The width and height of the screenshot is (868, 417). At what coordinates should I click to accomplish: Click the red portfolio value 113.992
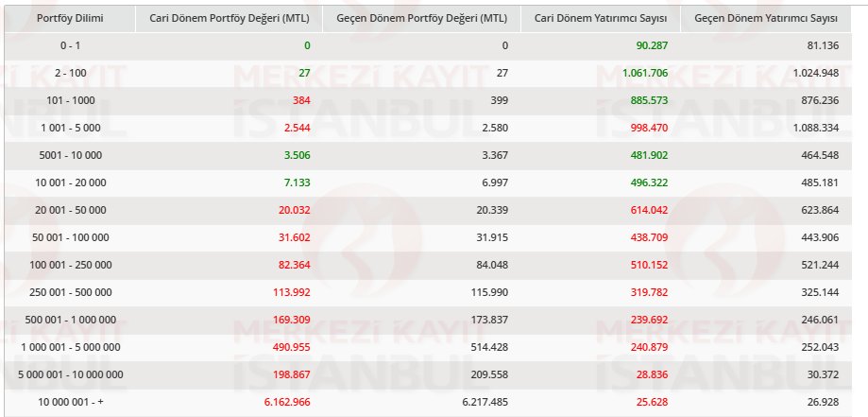(292, 292)
